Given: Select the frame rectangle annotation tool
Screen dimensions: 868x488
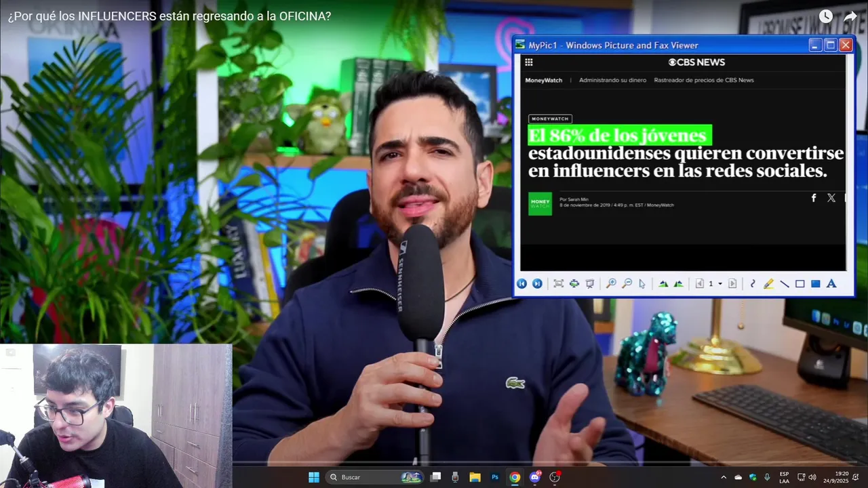Looking at the screenshot, I should coord(800,284).
